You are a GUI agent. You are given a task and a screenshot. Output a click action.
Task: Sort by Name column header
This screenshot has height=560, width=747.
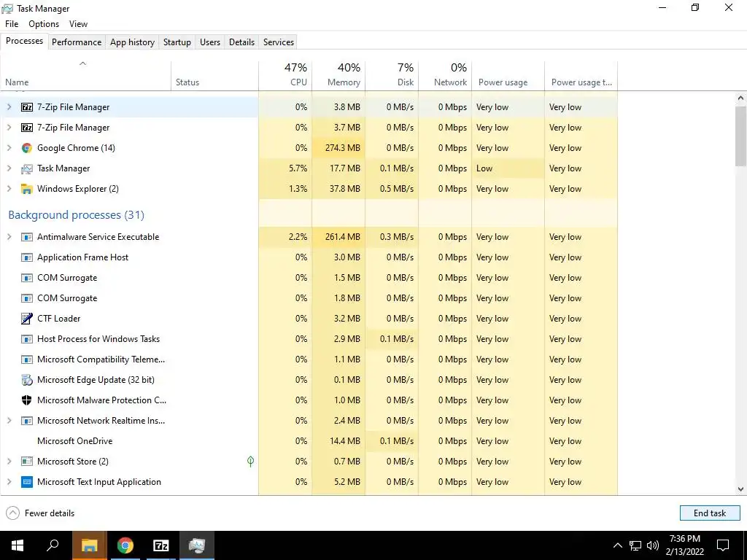click(86, 75)
